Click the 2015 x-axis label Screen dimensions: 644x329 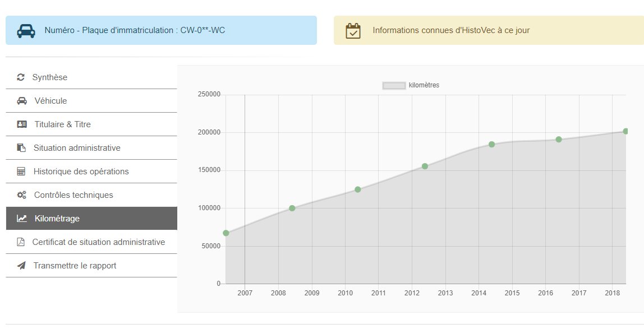coord(512,293)
